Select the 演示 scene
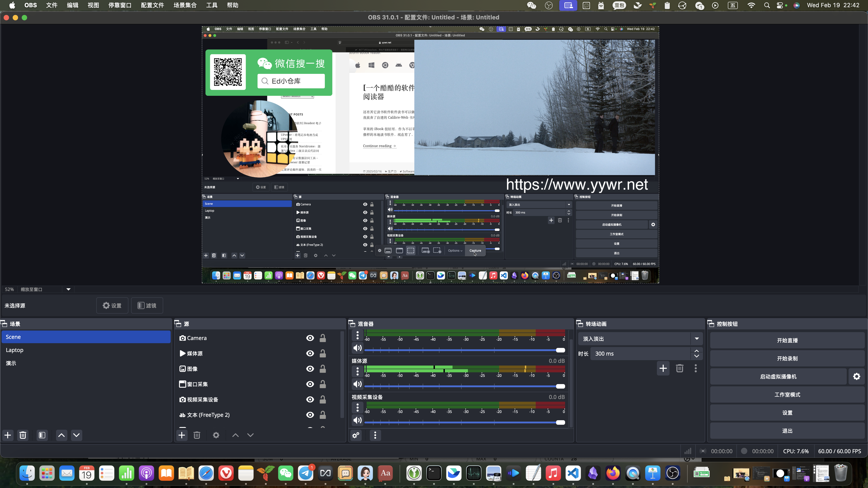 [86, 363]
